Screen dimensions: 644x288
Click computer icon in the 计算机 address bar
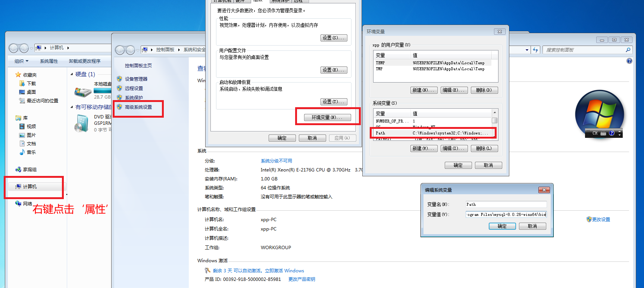click(x=38, y=48)
